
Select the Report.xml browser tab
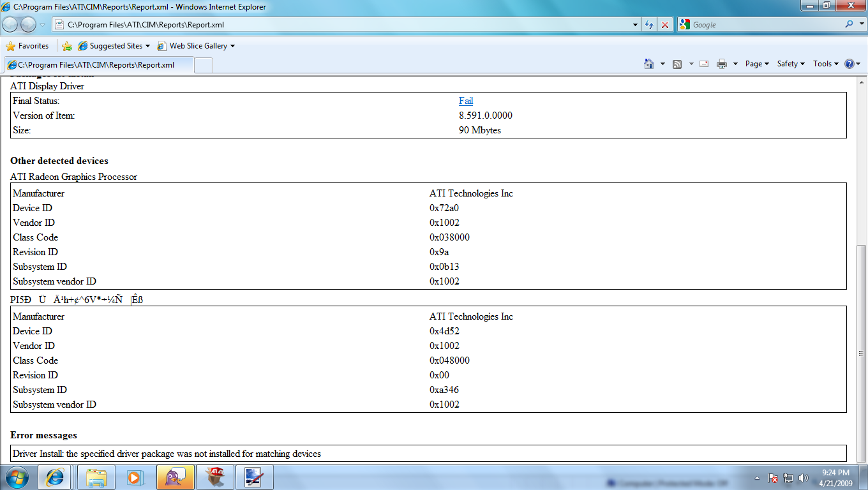pyautogui.click(x=98, y=65)
